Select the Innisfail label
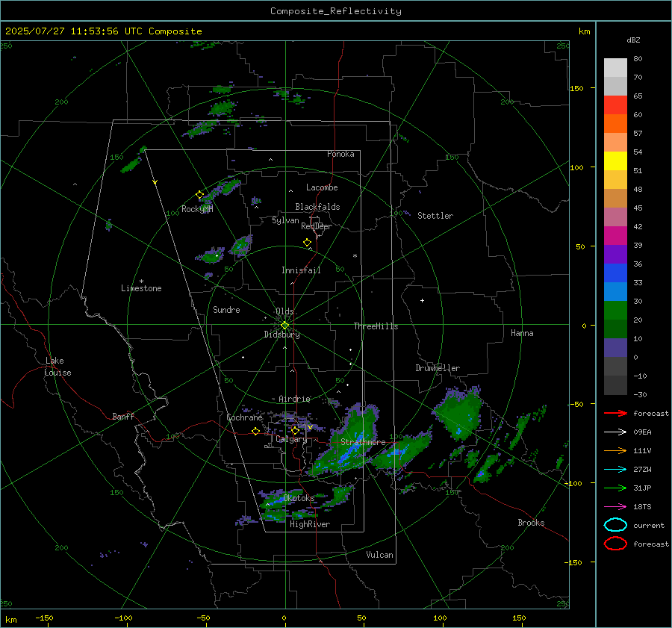Screen dimensions: 672x628 pyautogui.click(x=301, y=270)
